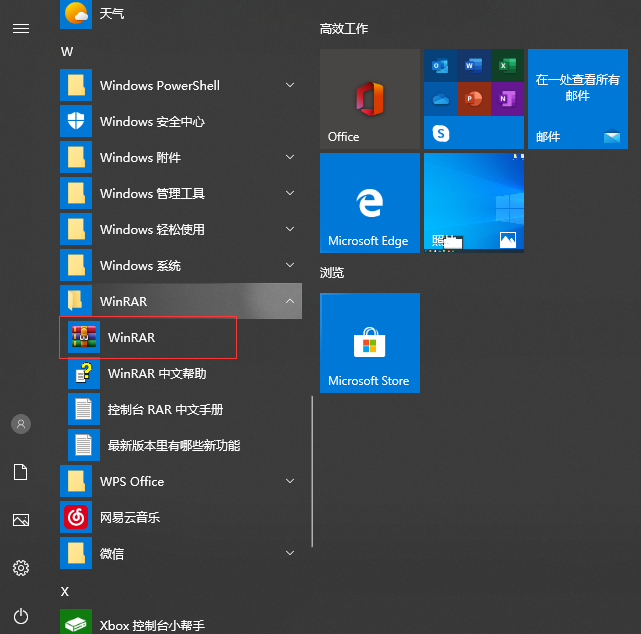Screen dimensions: 641x634
Task: Click the Windows 系统 folder label
Action: tap(140, 266)
